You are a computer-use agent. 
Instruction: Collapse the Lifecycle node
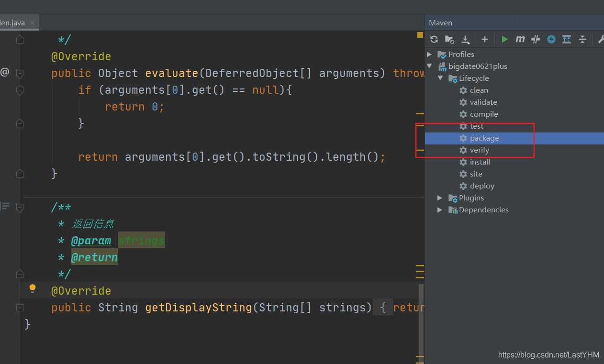[440, 78]
